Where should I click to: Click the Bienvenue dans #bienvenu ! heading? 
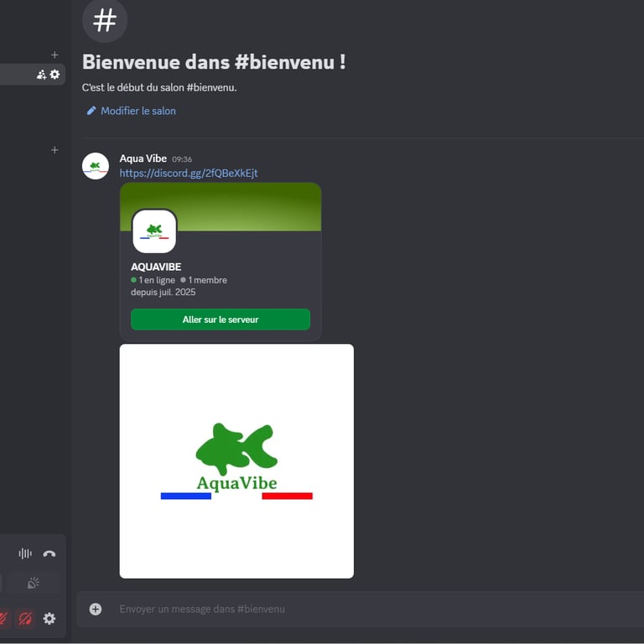click(214, 62)
